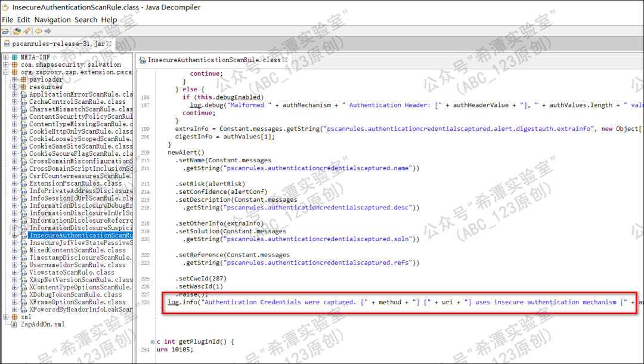This screenshot has width=644, height=364.
Task: Click the xml folder icon
Action: [x=14, y=317]
